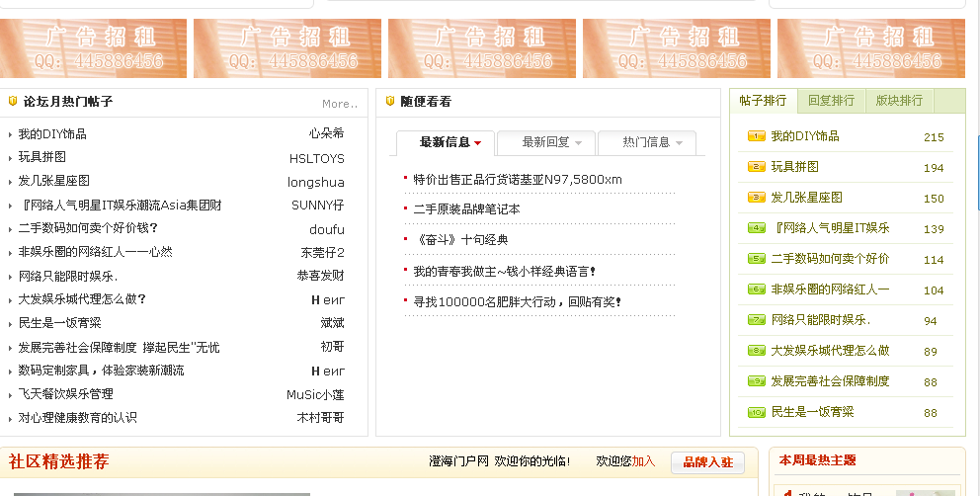The width and height of the screenshot is (980, 496).
Task: Open author profile 心朵希
Action: 326,133
